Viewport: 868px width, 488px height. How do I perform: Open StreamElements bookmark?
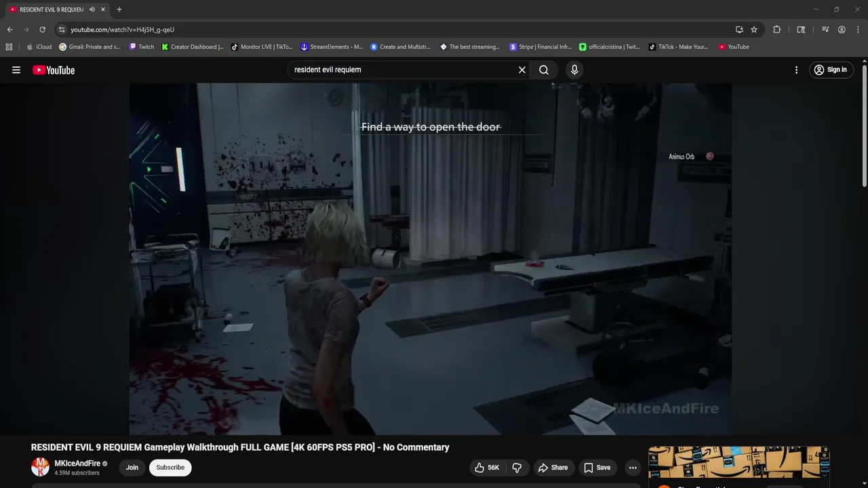pos(332,47)
